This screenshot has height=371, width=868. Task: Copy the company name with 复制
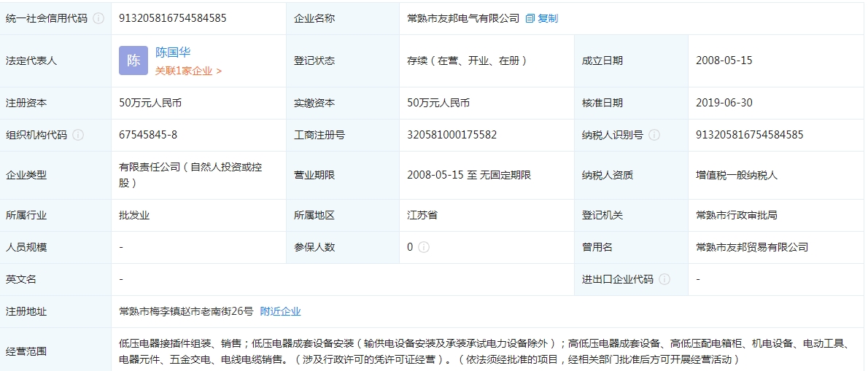pyautogui.click(x=542, y=18)
